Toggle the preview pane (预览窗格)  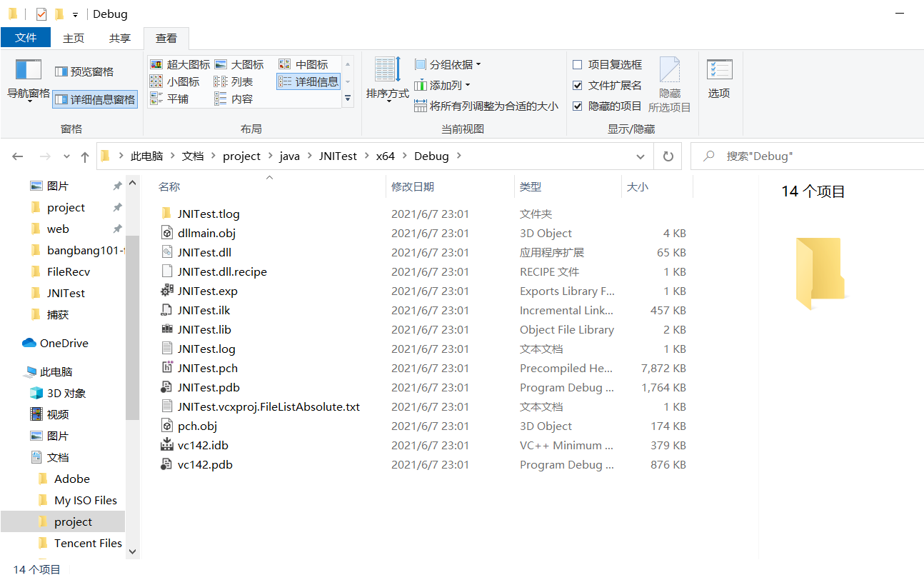pos(84,71)
